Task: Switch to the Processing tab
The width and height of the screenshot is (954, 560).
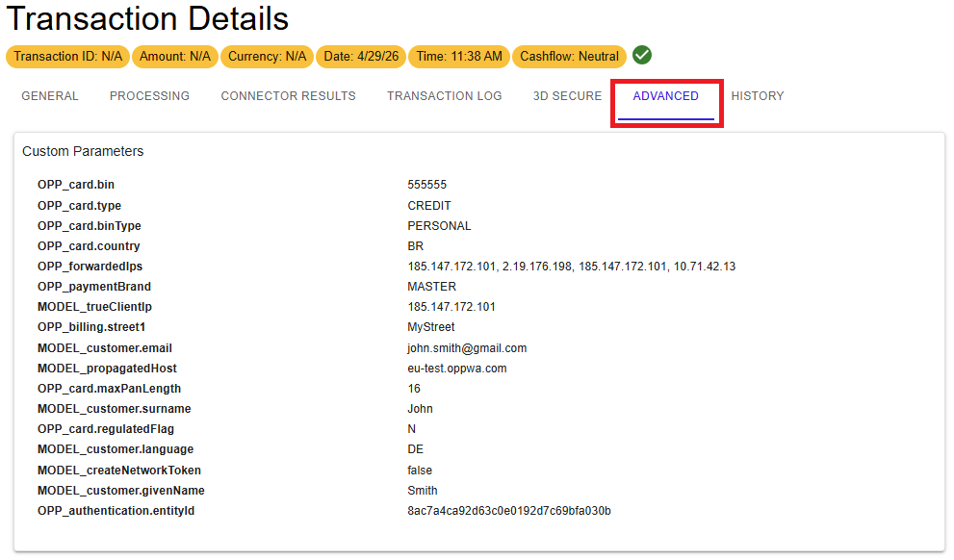Action: click(149, 96)
